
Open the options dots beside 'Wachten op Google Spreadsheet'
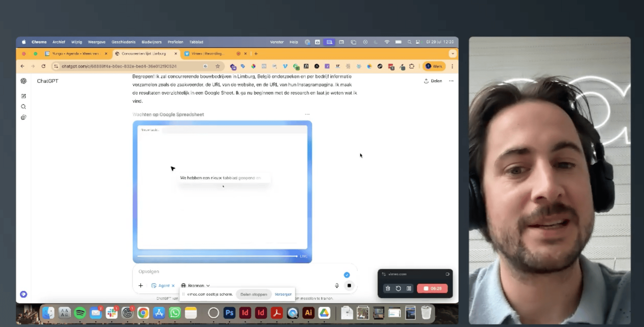pyautogui.click(x=307, y=114)
